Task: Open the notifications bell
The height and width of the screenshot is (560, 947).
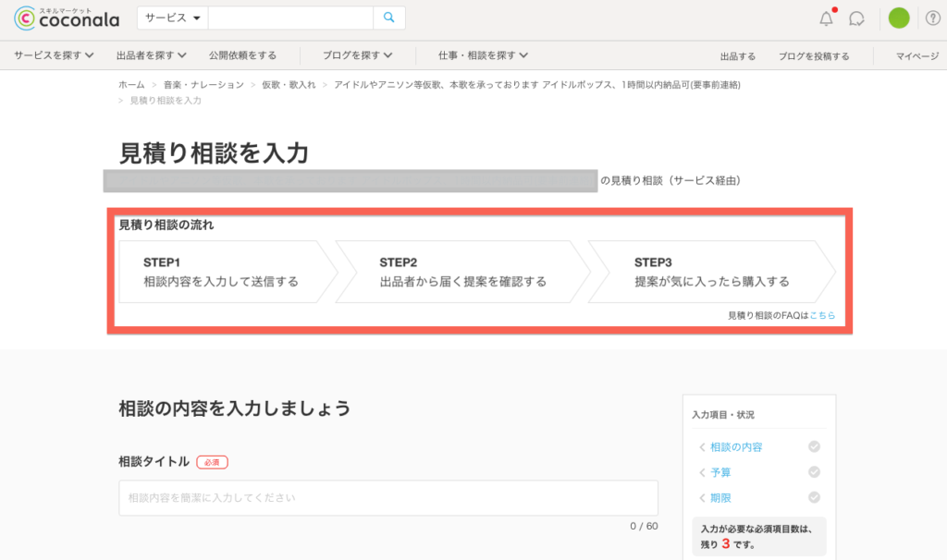Action: 826,18
